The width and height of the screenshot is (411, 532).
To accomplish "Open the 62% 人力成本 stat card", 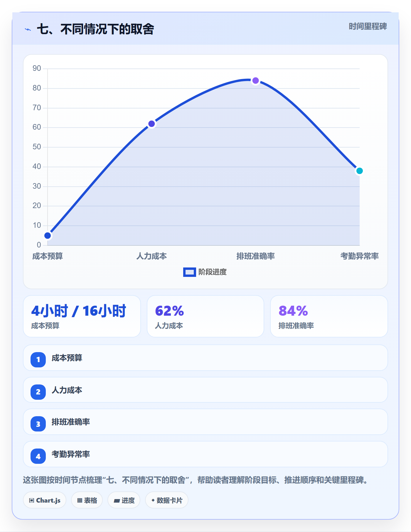I will [x=206, y=316].
